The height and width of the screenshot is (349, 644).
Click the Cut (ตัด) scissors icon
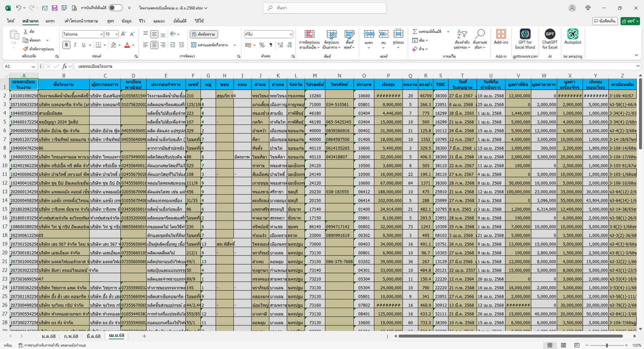point(26,32)
